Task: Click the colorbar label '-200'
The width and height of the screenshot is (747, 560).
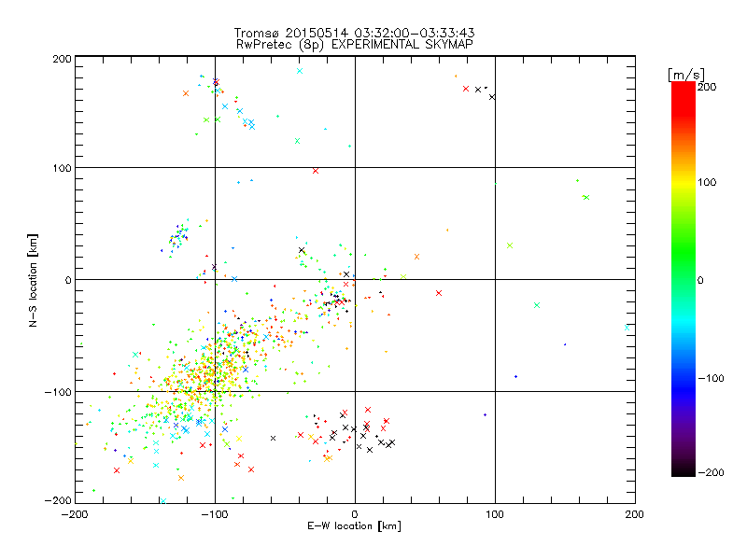Action: 711,472
